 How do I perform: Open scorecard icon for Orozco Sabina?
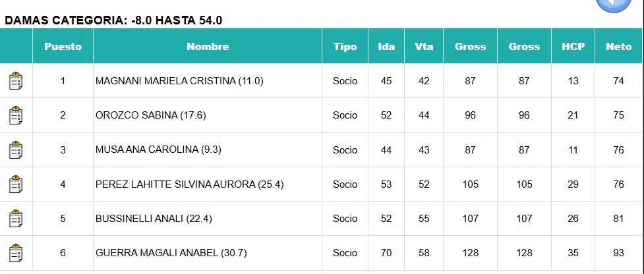[16, 115]
